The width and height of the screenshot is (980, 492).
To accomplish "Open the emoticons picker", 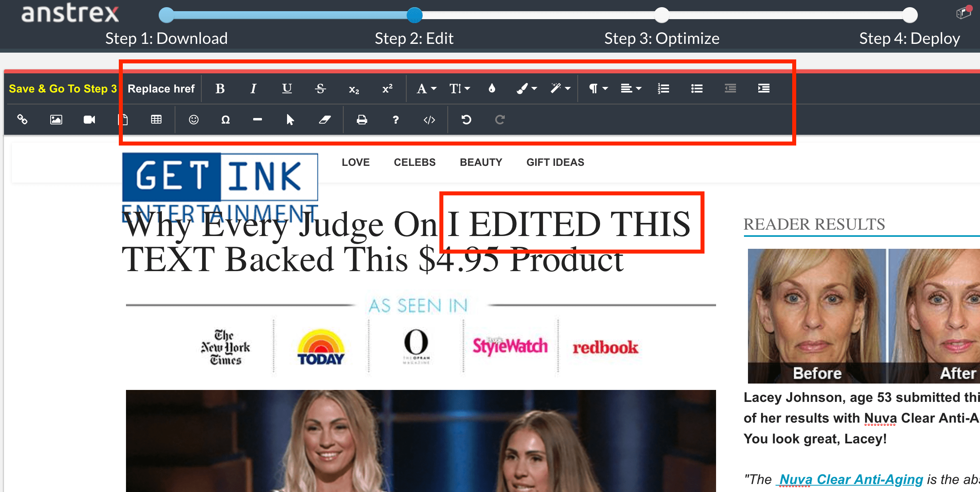I will (x=194, y=120).
